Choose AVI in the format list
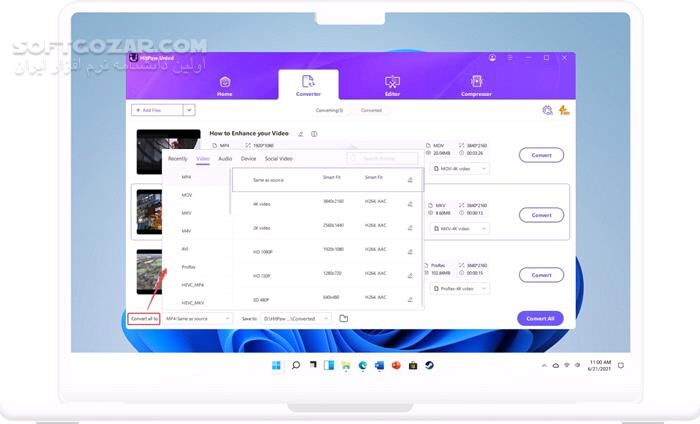Screen dimensions: 700x424 (x=196, y=249)
